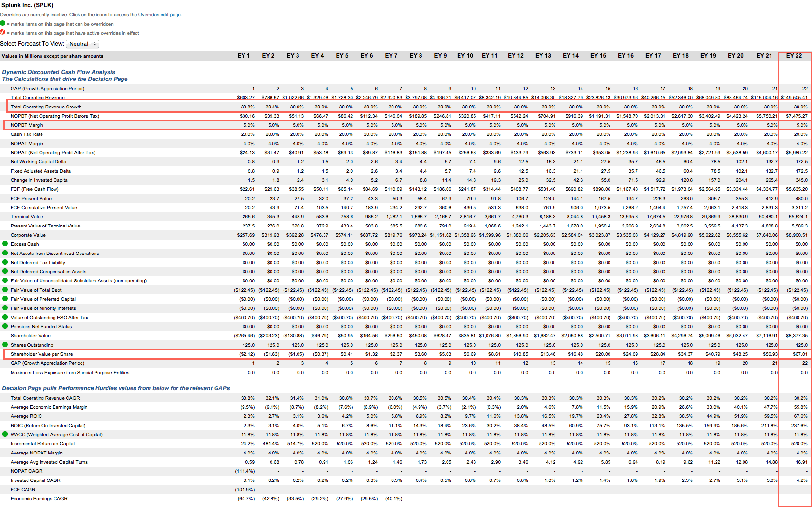This screenshot has height=507, width=812.
Task: Click the Splunk Inc. (SPLK) title
Action: coord(27,5)
